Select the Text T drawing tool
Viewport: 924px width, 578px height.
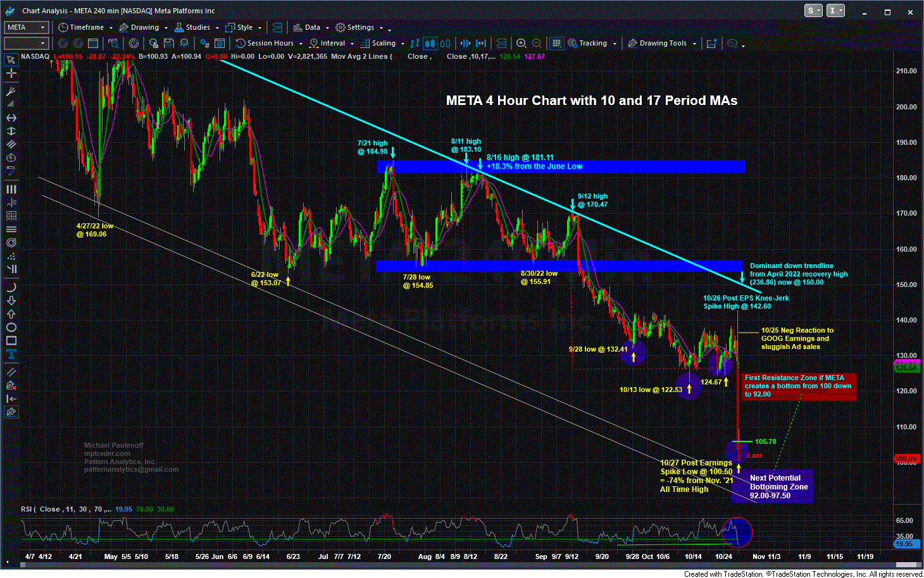pyautogui.click(x=11, y=354)
